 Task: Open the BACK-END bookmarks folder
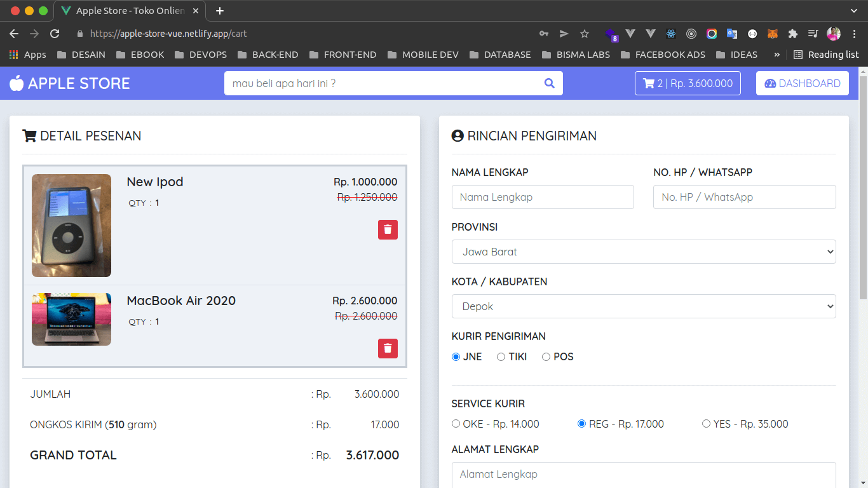coord(268,55)
